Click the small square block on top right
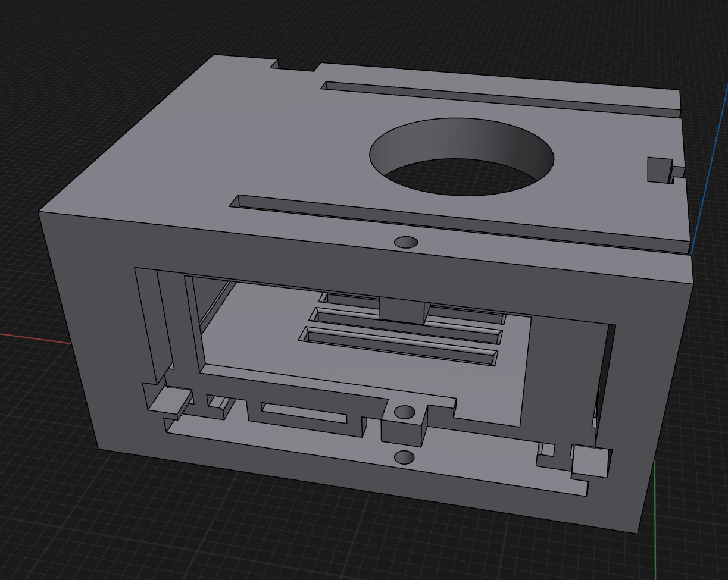The image size is (728, 580). pos(658,170)
